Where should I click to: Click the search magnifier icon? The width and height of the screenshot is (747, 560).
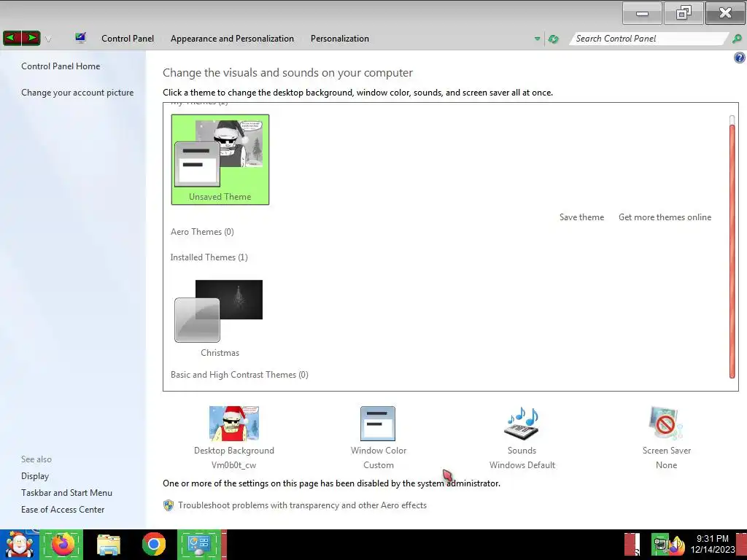(x=737, y=39)
